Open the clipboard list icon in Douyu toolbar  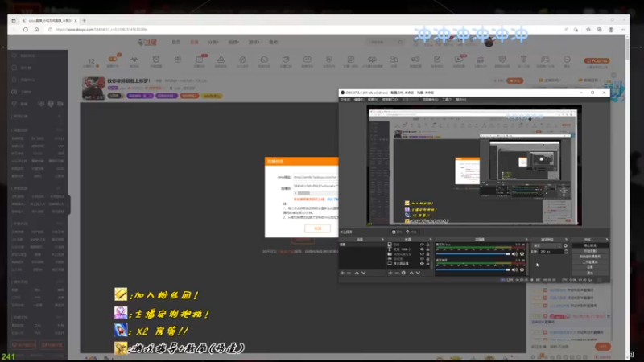click(x=350, y=60)
